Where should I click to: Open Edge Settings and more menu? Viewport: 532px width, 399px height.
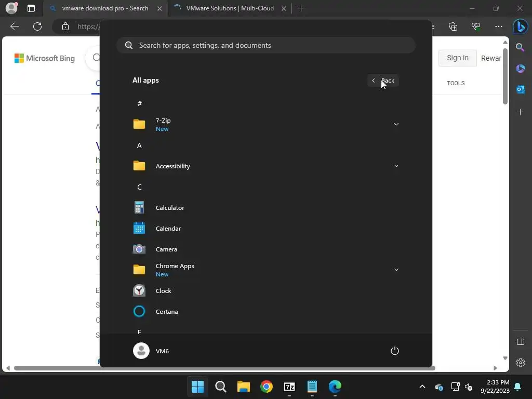click(498, 26)
